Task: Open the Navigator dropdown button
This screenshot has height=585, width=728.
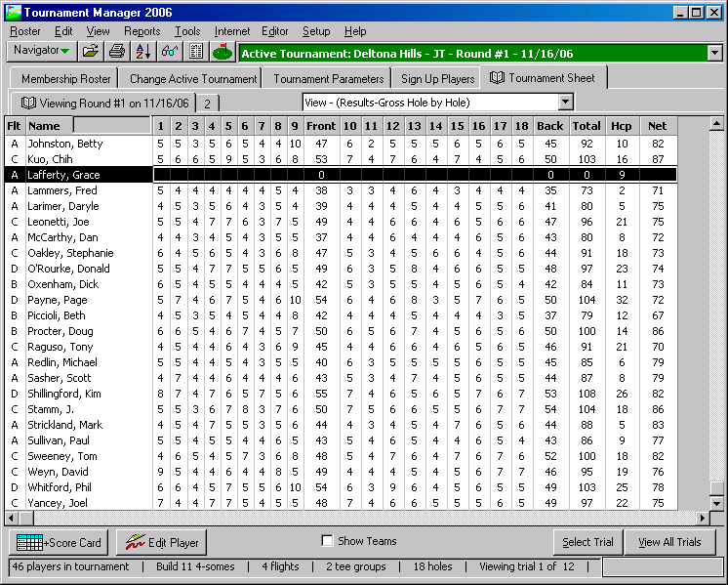Action: [x=41, y=51]
